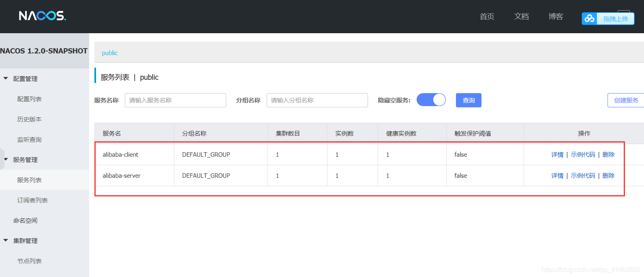Focus the 服务名称 input field
This screenshot has width=644, height=277.
[x=175, y=100]
